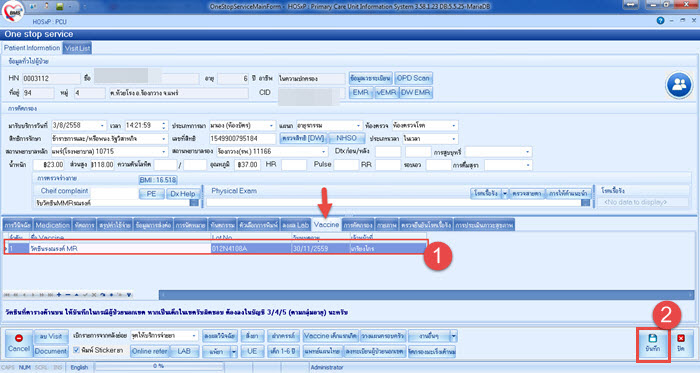Click the Pulse input field
Screen dimensions: 700x373
[x=346, y=165]
